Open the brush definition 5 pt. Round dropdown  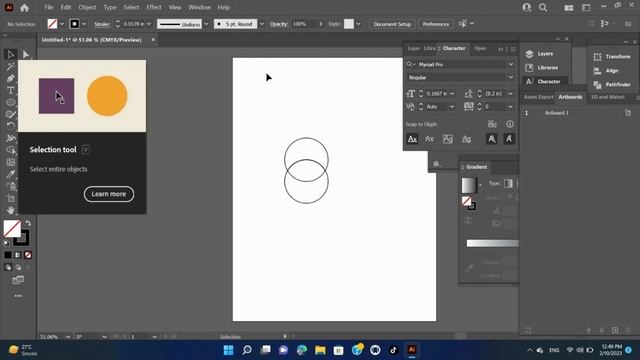(x=262, y=24)
